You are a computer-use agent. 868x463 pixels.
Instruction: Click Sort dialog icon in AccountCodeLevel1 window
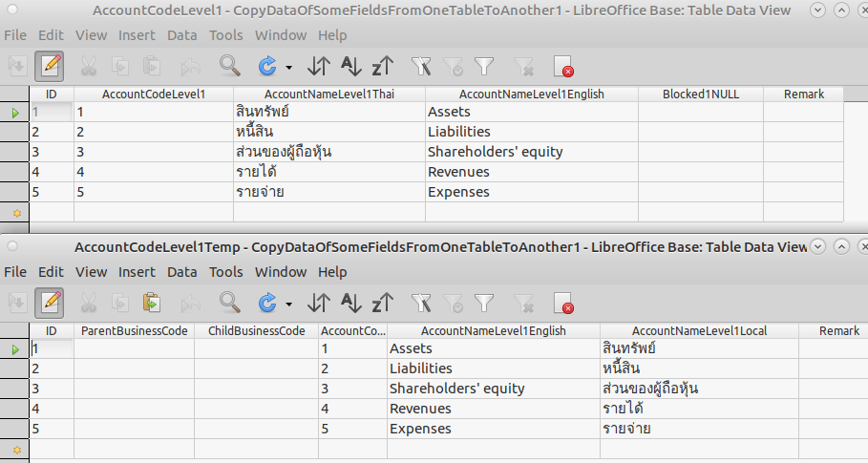coord(319,67)
